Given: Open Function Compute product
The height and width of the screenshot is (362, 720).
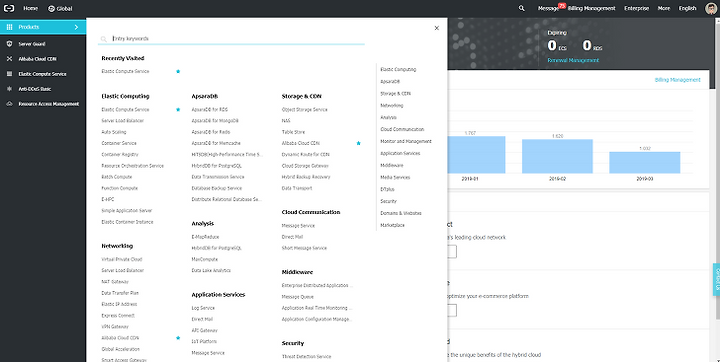Looking at the screenshot, I should [119, 188].
